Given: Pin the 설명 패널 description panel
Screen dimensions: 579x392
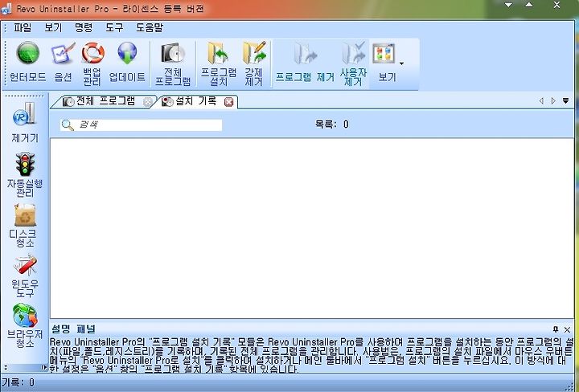Looking at the screenshot, I should click(x=556, y=329).
